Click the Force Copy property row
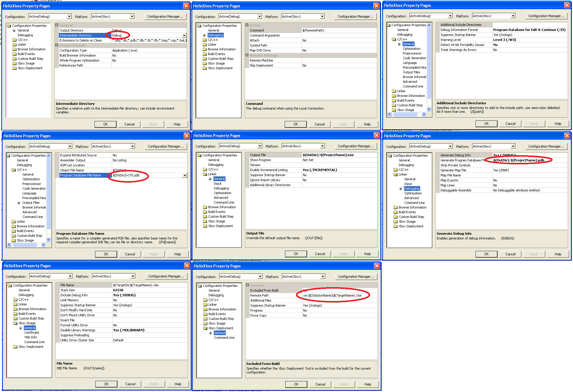Screen dimensions: 573x392 coord(312,315)
